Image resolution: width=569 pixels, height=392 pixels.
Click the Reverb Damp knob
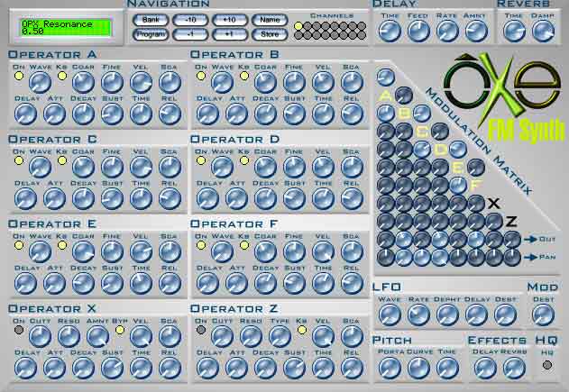click(542, 32)
